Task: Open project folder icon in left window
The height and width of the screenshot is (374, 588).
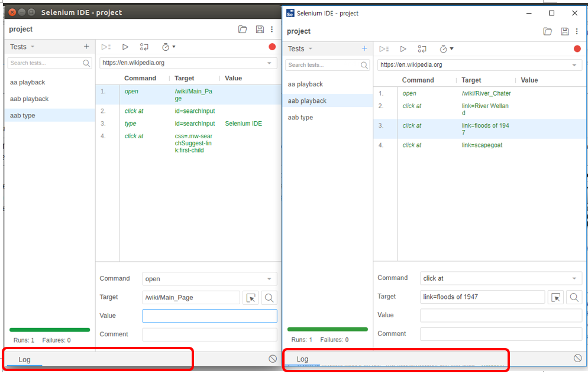Action: pyautogui.click(x=243, y=29)
